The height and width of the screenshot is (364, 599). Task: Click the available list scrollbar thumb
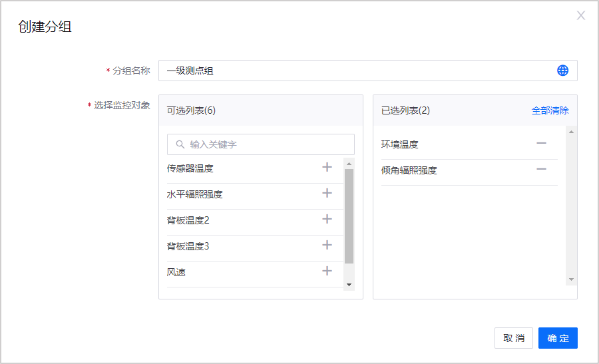[x=349, y=216]
